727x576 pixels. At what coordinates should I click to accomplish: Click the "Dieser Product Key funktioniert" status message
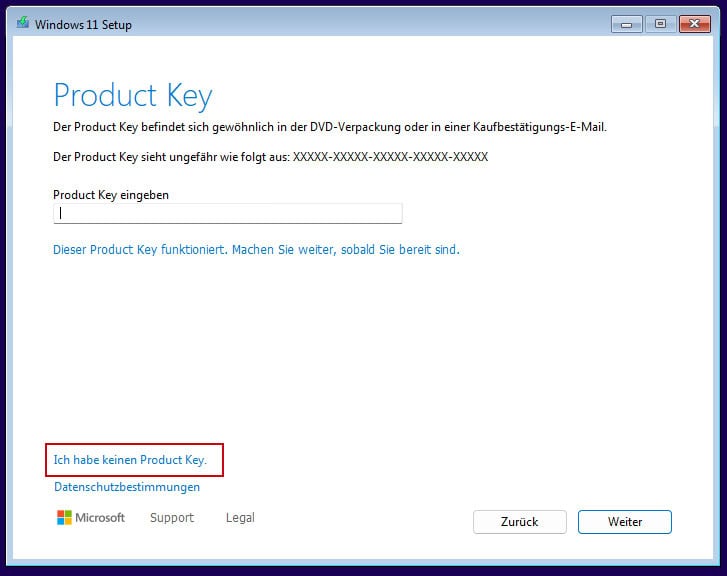(x=256, y=249)
